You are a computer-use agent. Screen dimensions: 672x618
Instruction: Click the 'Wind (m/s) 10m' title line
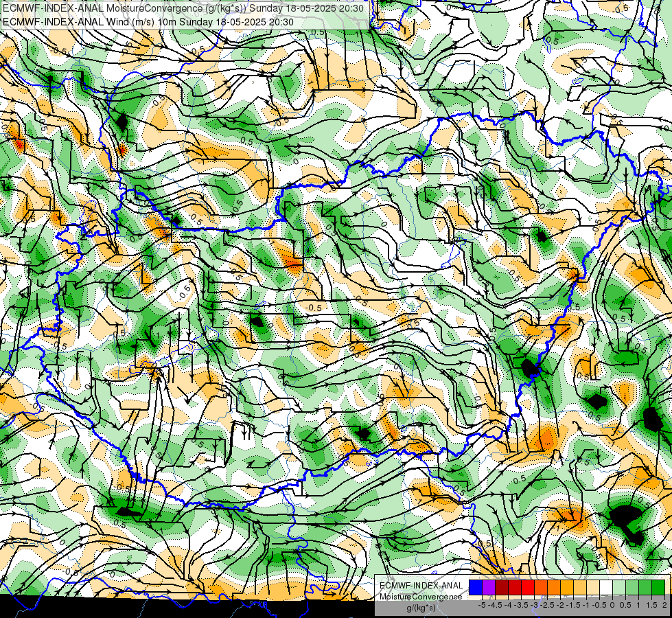pos(148,21)
